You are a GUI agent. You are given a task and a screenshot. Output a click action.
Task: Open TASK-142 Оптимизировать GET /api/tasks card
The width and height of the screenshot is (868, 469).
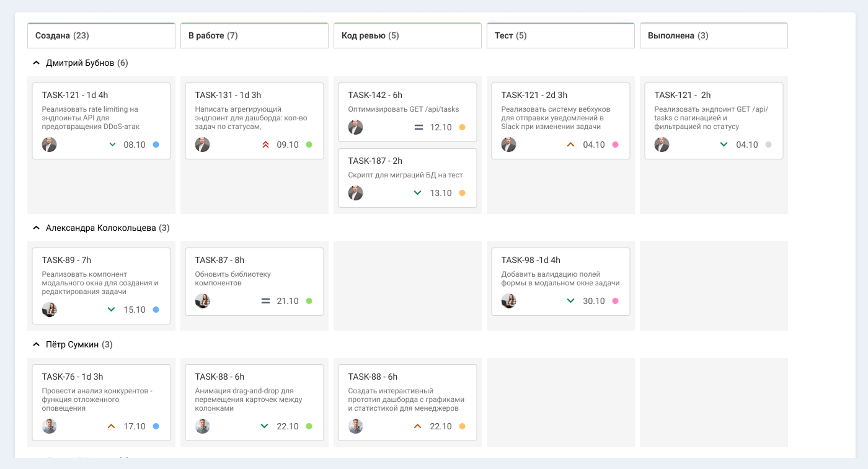coord(407,112)
